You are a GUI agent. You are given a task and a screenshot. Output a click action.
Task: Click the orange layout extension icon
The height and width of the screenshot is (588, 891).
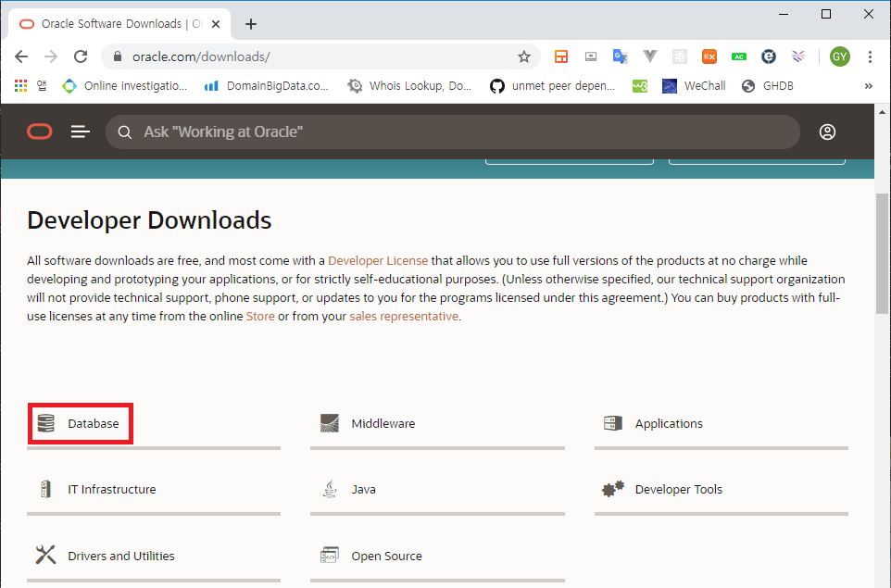pos(561,56)
